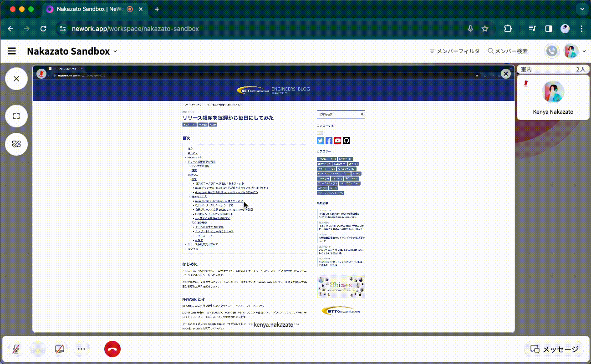Toggle the muted microphone button
Viewport: 591px width, 364px height.
(x=16, y=349)
